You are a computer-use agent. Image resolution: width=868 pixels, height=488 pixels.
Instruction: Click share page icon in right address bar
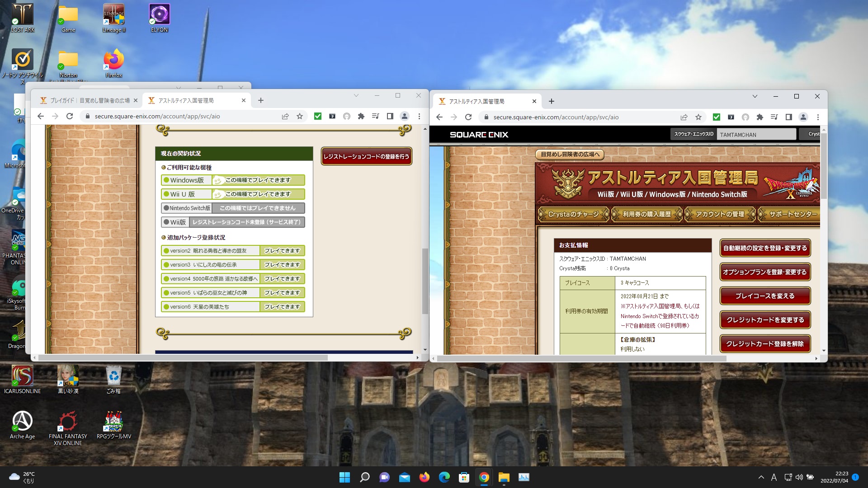[x=684, y=117]
